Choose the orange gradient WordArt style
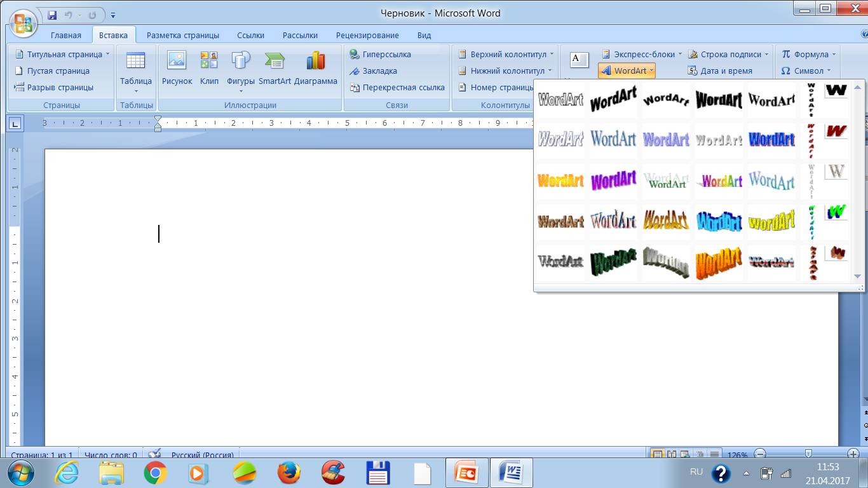The width and height of the screenshot is (868, 488). point(560,181)
